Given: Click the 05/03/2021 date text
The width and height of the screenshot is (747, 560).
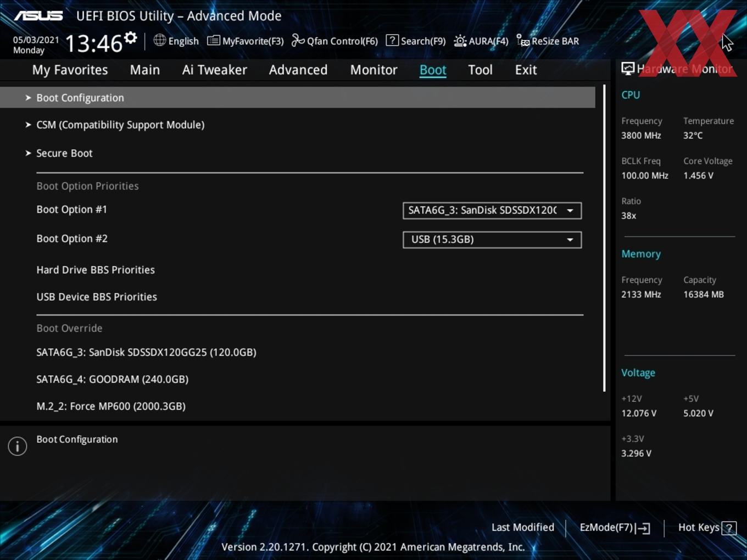Looking at the screenshot, I should coord(36,40).
